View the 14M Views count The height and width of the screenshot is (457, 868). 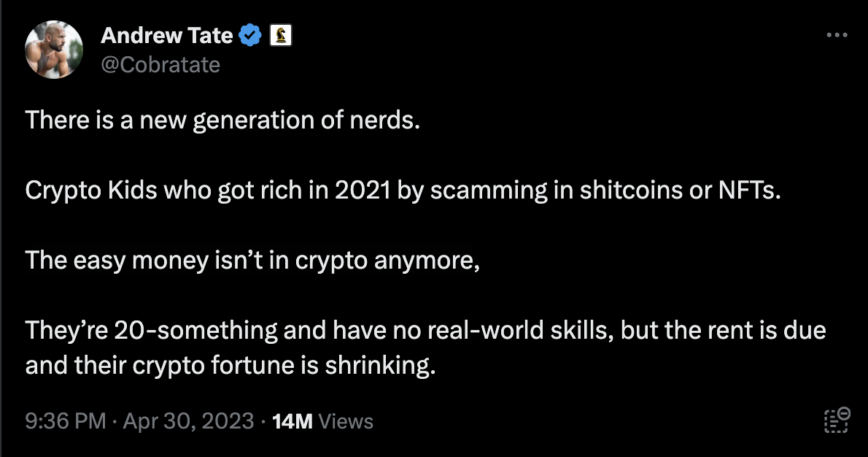click(x=292, y=421)
